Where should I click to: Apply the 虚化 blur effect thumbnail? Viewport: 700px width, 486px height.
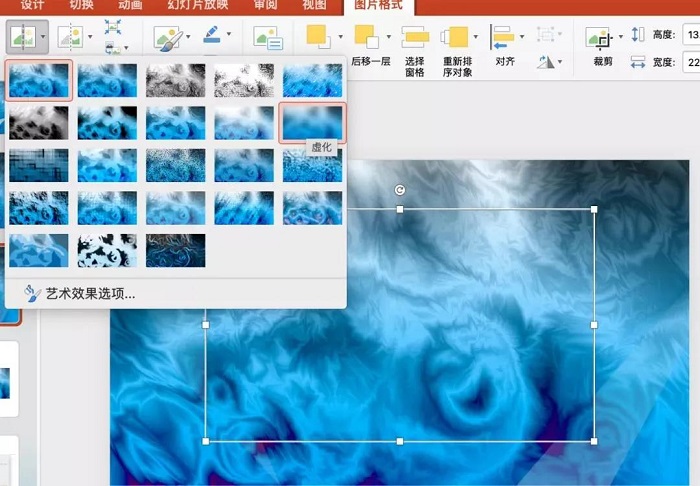pos(312,123)
